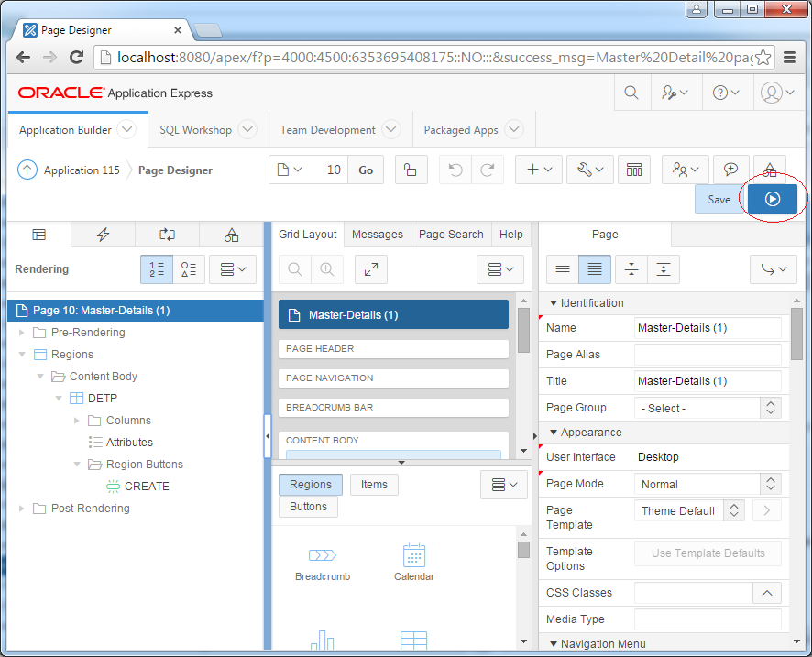Open the Application Builder tab menu chevron
Viewport: 812px width, 657px height.
point(126,129)
